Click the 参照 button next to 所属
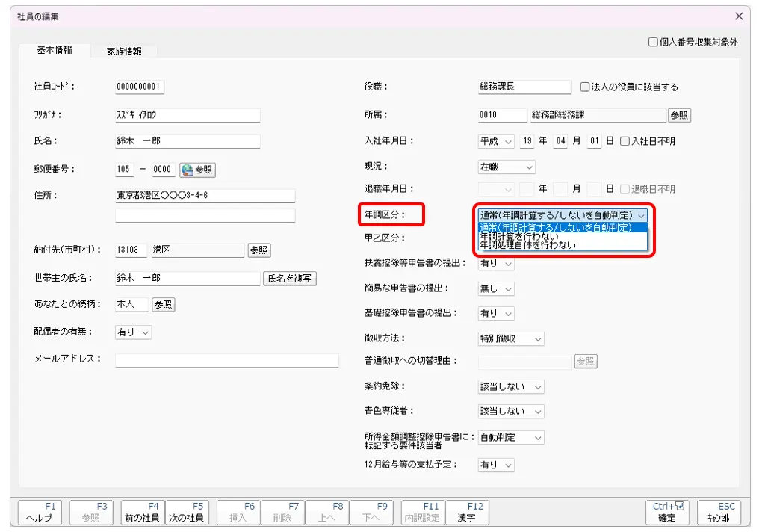Image resolution: width=765 pixels, height=532 pixels. (678, 115)
